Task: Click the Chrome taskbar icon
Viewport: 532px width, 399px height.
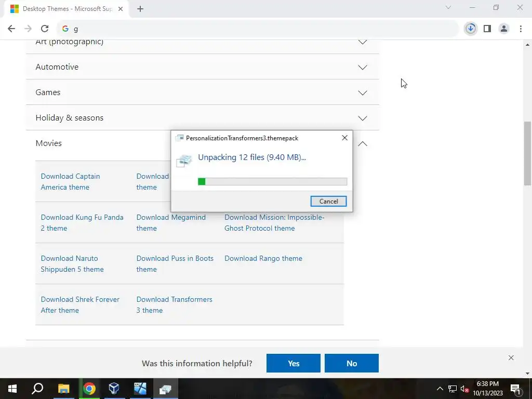Action: [89, 389]
